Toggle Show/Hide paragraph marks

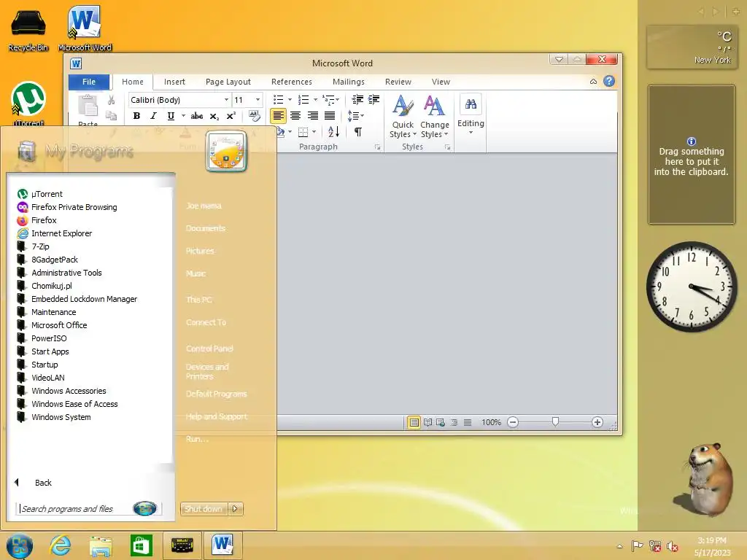point(357,132)
